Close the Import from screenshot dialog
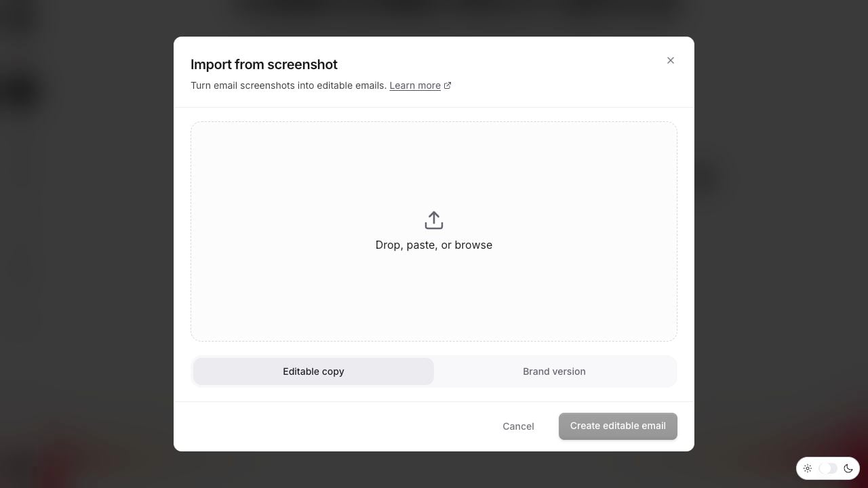 [x=671, y=60]
